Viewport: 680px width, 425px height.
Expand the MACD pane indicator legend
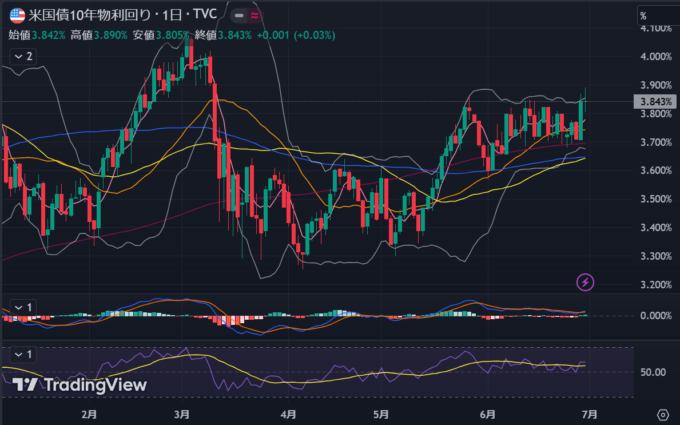[x=22, y=306]
